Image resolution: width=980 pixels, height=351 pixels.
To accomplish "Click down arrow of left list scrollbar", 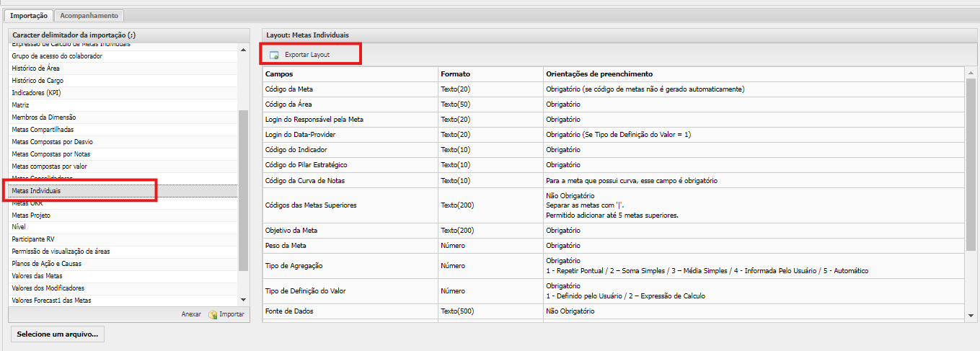I will 243,301.
